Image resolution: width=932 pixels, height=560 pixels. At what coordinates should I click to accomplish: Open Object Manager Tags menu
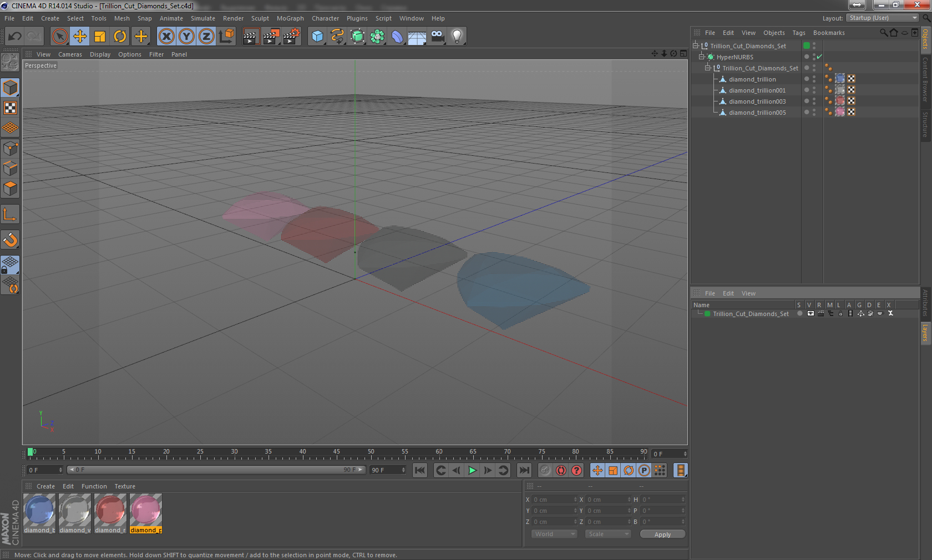pos(798,33)
